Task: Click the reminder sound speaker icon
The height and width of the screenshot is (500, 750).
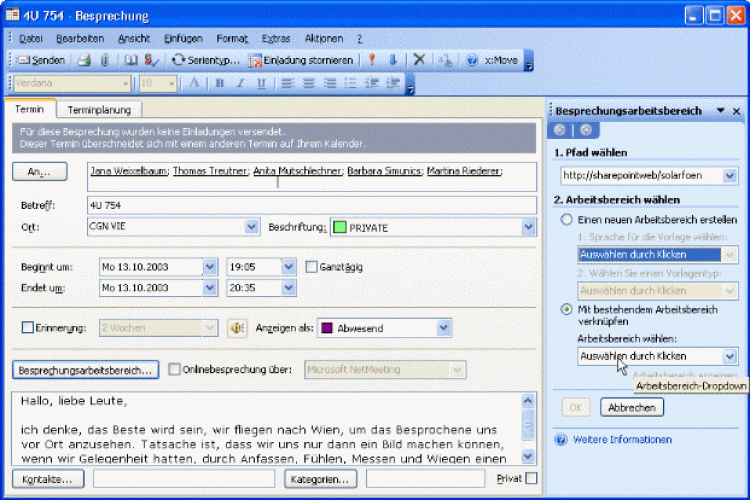Action: pyautogui.click(x=237, y=328)
